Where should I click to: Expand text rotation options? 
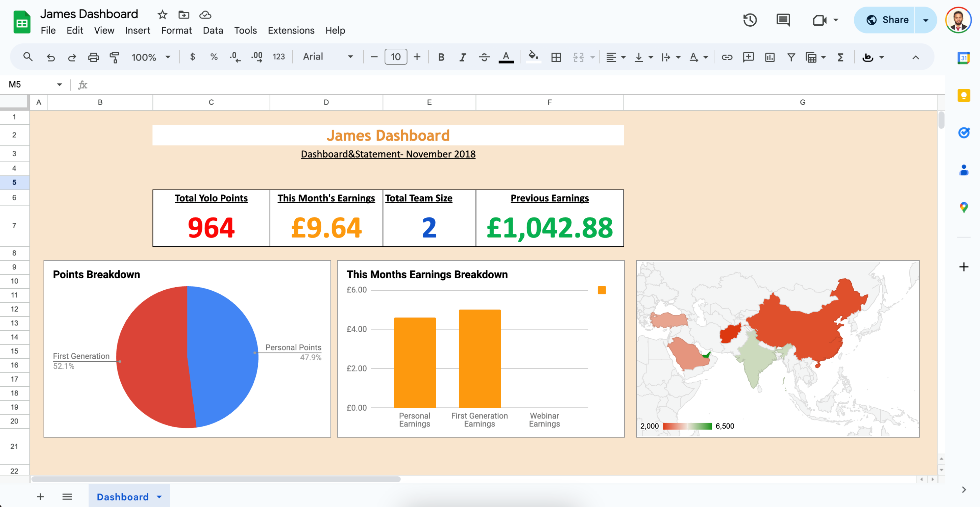point(705,57)
